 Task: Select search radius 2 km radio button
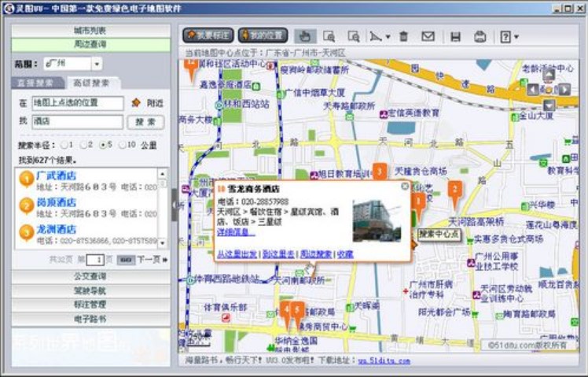tap(83, 145)
